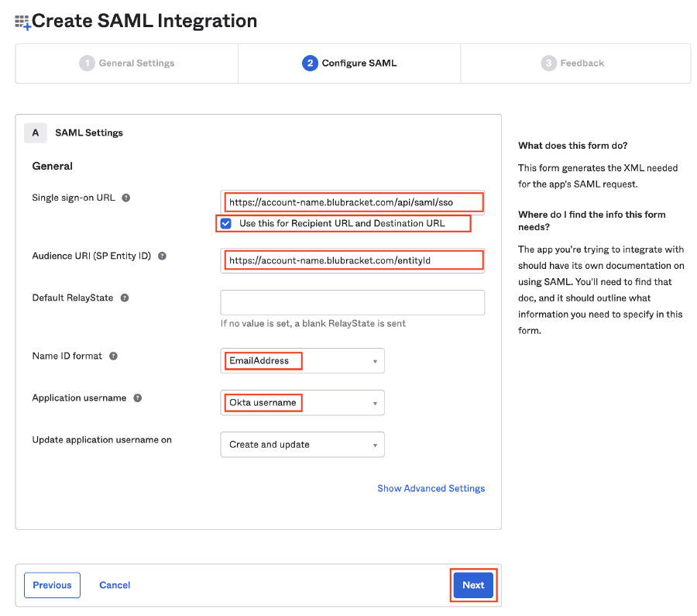Select the Configure SAML step tab
697x616 pixels.
[x=349, y=64]
